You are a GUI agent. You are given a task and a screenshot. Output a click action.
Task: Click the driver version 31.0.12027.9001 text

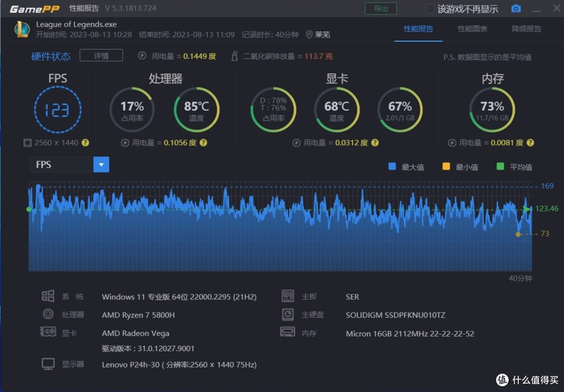tap(148, 349)
